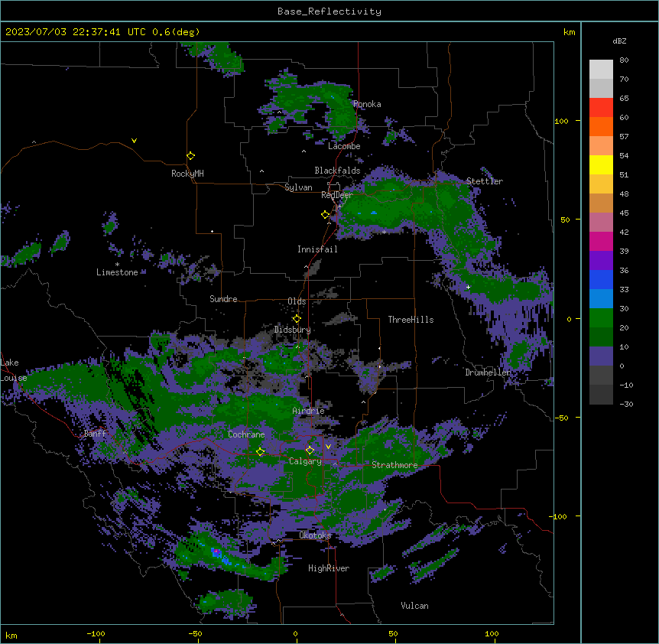Viewport: 659px width, 644px height.
Task: Click the km unit label at top right
Action: tap(570, 32)
